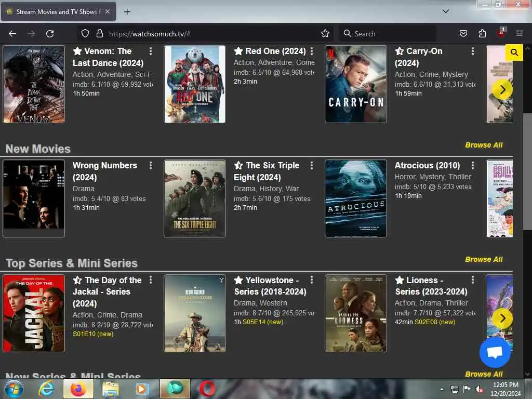Open options menu for The Day of the Jackal
Image resolution: width=532 pixels, height=399 pixels.
point(151,280)
